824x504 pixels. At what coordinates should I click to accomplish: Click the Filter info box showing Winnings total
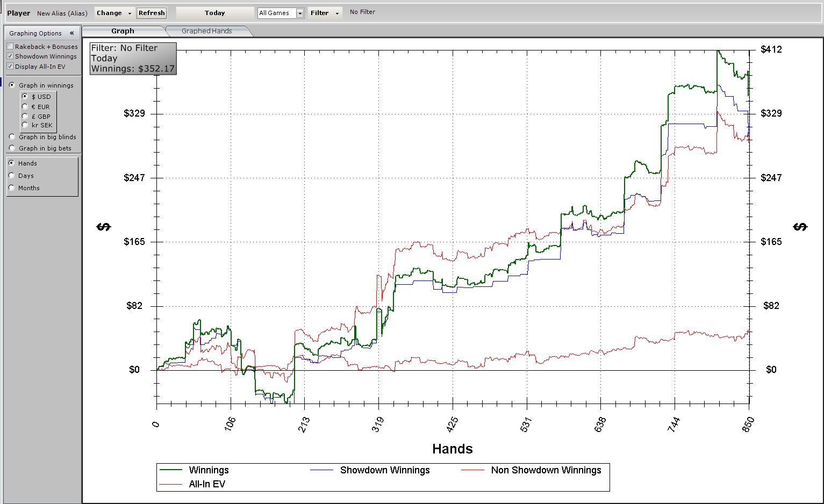(x=133, y=59)
